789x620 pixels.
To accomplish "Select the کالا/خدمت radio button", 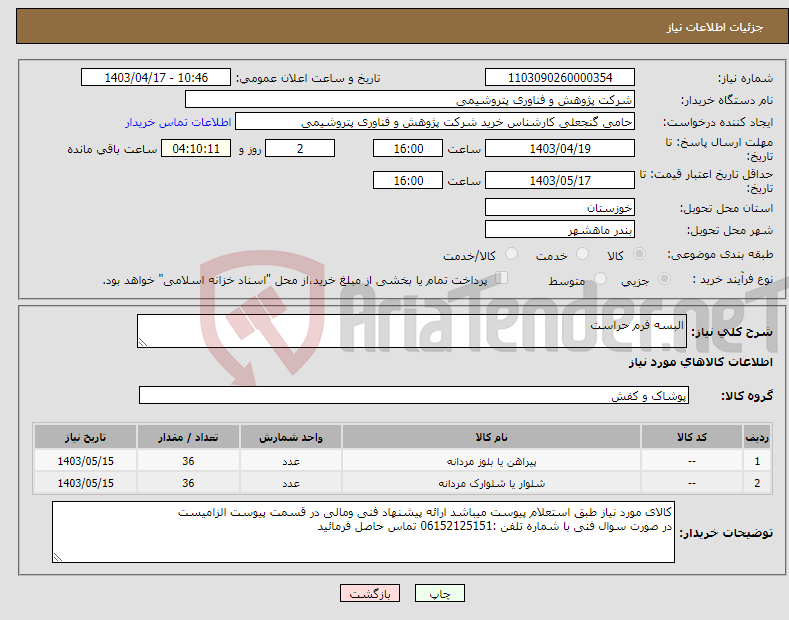I will [511, 254].
